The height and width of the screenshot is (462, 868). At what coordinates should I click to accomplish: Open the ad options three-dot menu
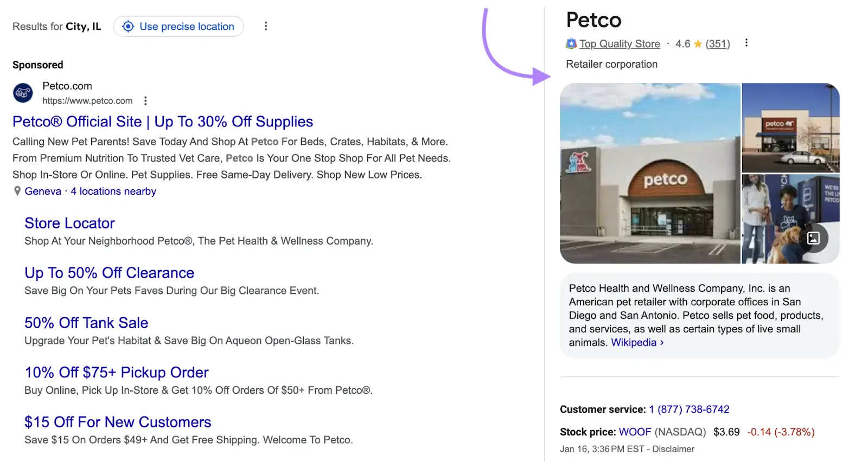click(145, 100)
